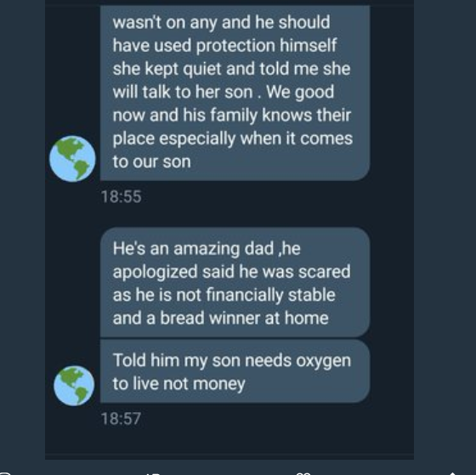Click the line 'will talk to her son'
Image resolution: width=476 pixels, height=475 pixels.
tap(183, 92)
